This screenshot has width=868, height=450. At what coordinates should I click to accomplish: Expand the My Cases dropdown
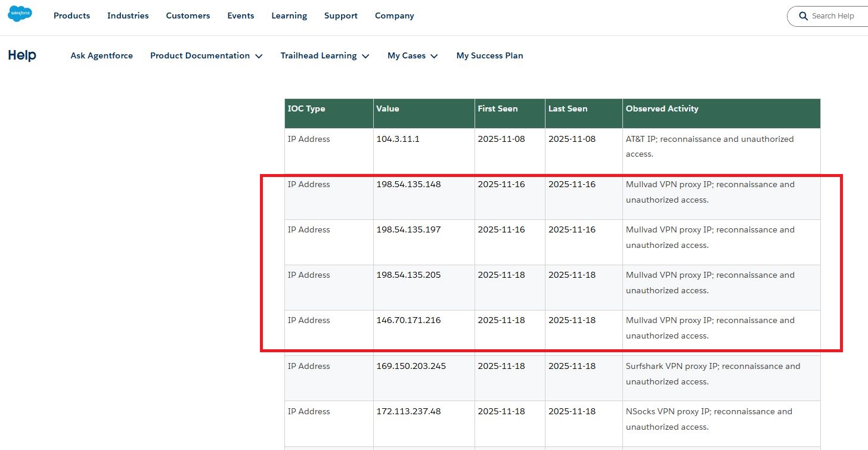click(x=413, y=55)
